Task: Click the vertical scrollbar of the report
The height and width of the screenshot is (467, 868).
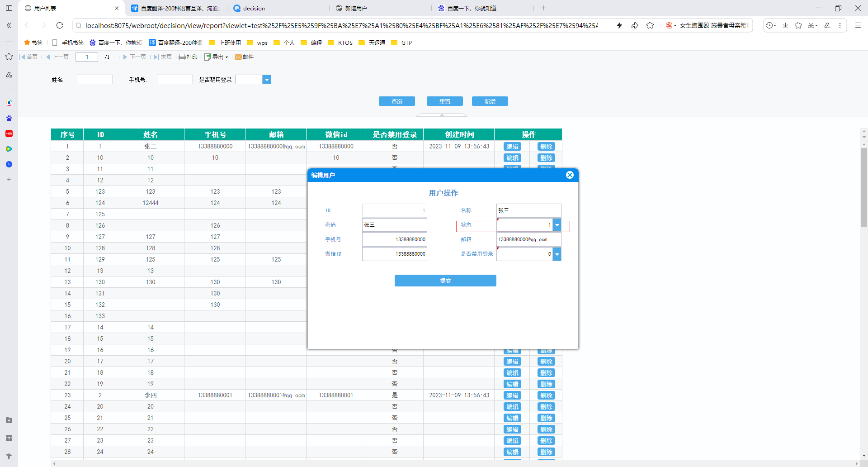Action: pos(864,294)
